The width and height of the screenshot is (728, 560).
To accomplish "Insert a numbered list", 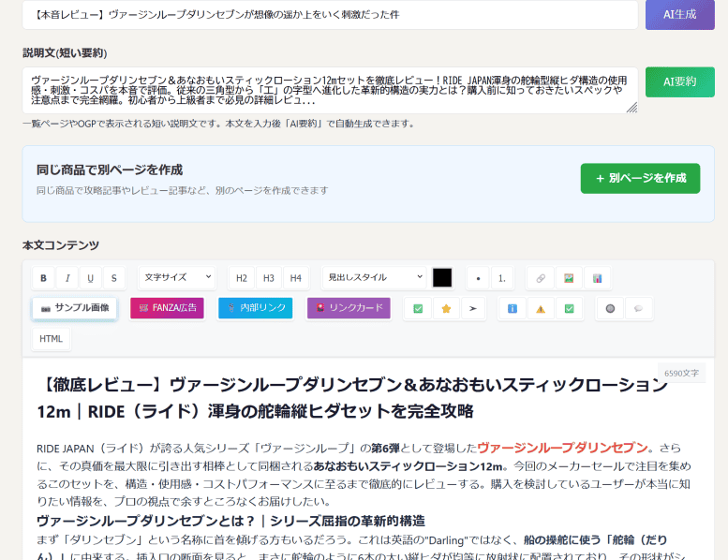I will [502, 278].
